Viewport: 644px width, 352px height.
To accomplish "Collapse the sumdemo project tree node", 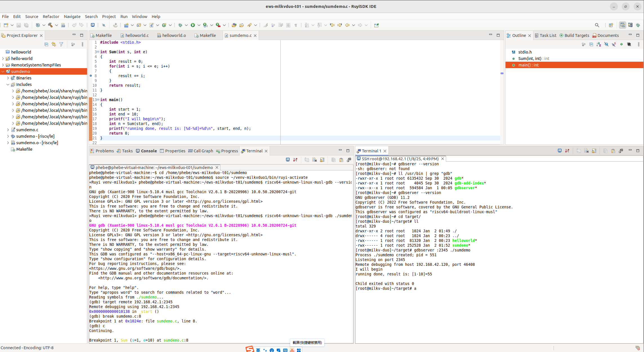I will click(x=3, y=71).
